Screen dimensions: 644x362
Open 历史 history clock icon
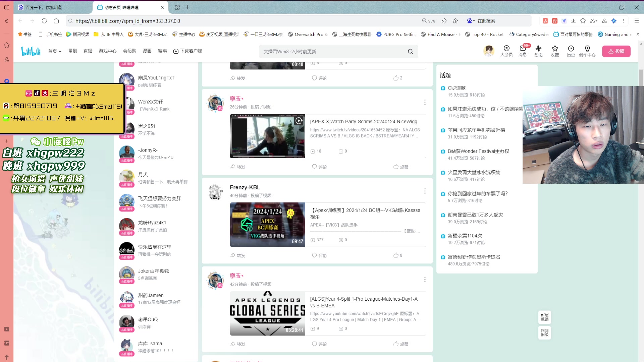point(571,51)
